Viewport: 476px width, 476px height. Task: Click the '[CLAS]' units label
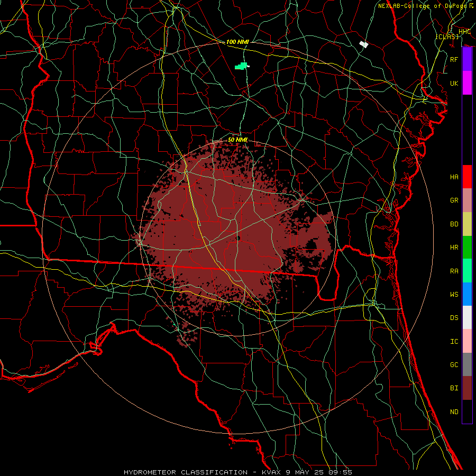tap(447, 36)
